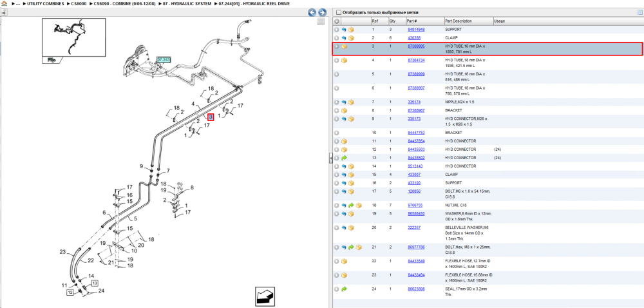Click the diagram overview thumbnail
The image size is (644, 308).
click(74, 37)
